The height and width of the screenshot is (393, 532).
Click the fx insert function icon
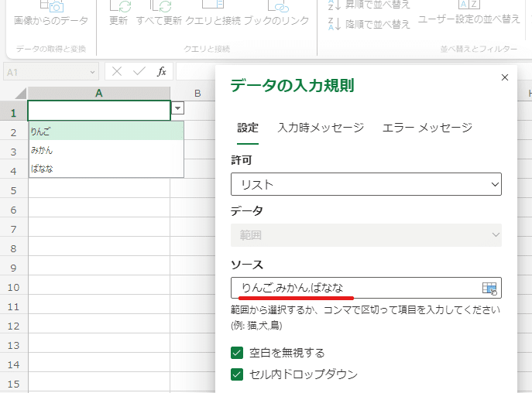coord(162,71)
